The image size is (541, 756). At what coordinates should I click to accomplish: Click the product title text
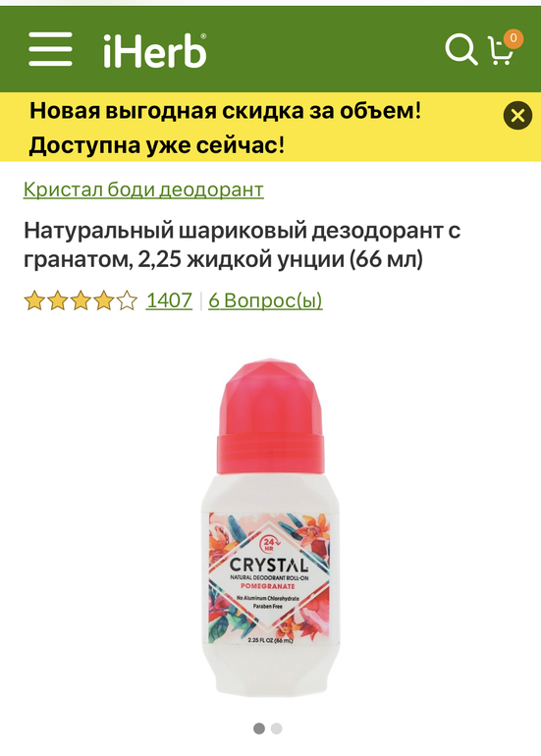tap(243, 244)
